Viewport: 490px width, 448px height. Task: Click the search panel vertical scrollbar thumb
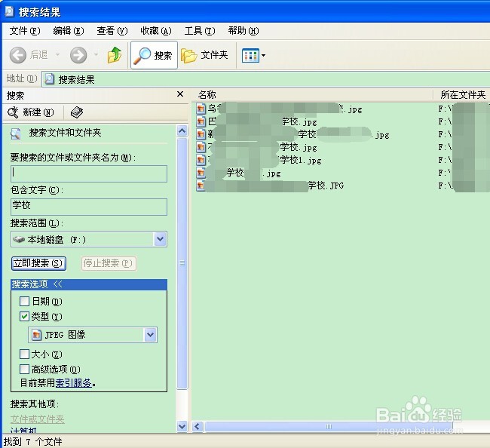coord(182,263)
